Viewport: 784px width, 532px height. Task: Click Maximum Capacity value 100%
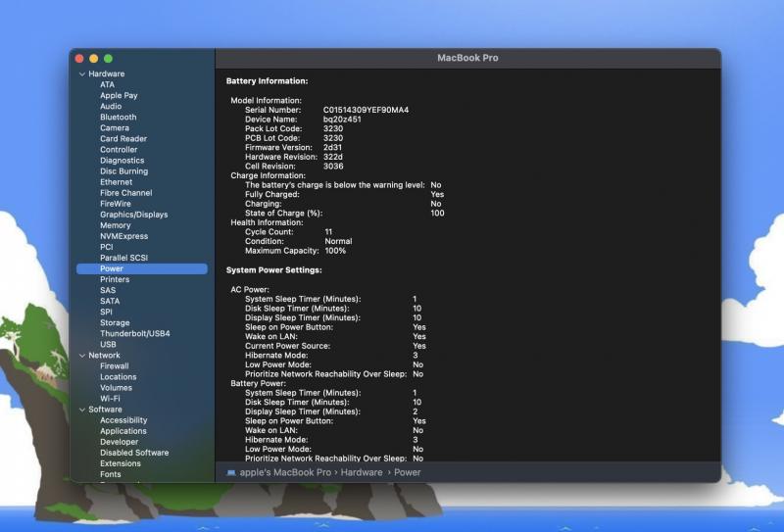point(335,251)
